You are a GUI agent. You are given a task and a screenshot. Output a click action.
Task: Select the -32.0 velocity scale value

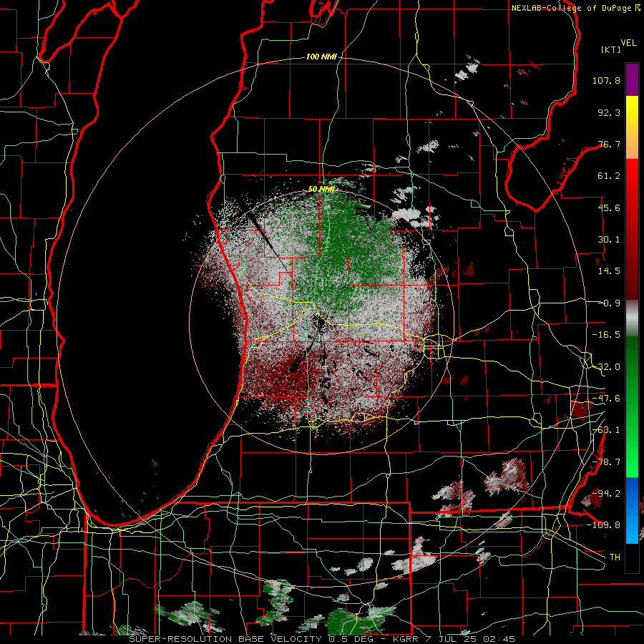point(606,367)
